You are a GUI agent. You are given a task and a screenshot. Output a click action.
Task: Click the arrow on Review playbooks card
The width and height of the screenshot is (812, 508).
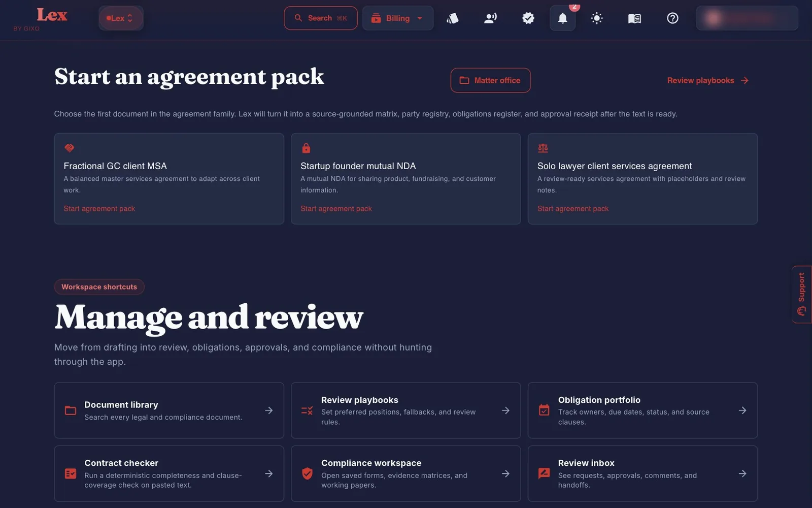click(x=505, y=410)
